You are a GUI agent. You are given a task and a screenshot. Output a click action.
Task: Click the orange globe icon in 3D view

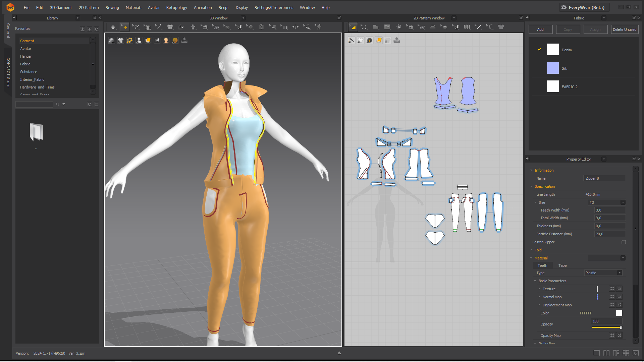point(175,41)
